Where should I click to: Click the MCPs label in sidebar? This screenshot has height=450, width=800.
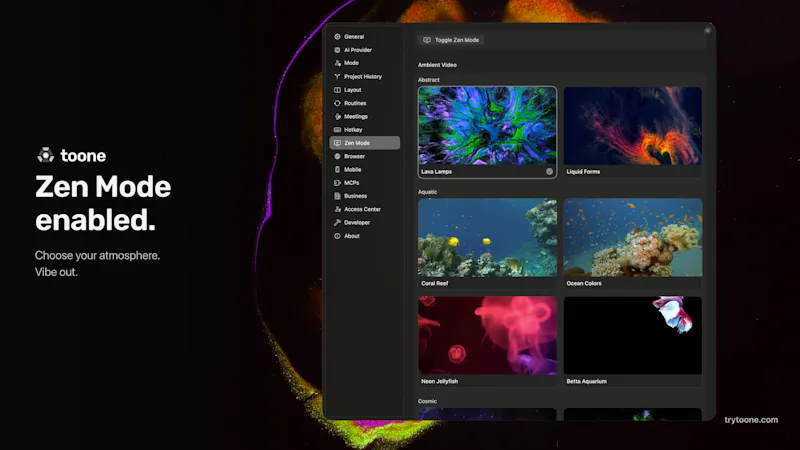(352, 183)
